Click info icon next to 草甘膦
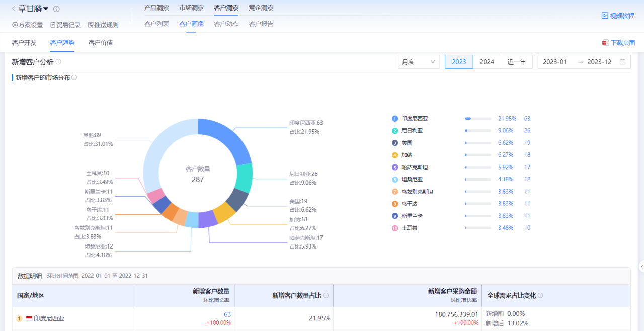Image resolution: width=644 pixels, height=331 pixels. pyautogui.click(x=56, y=9)
